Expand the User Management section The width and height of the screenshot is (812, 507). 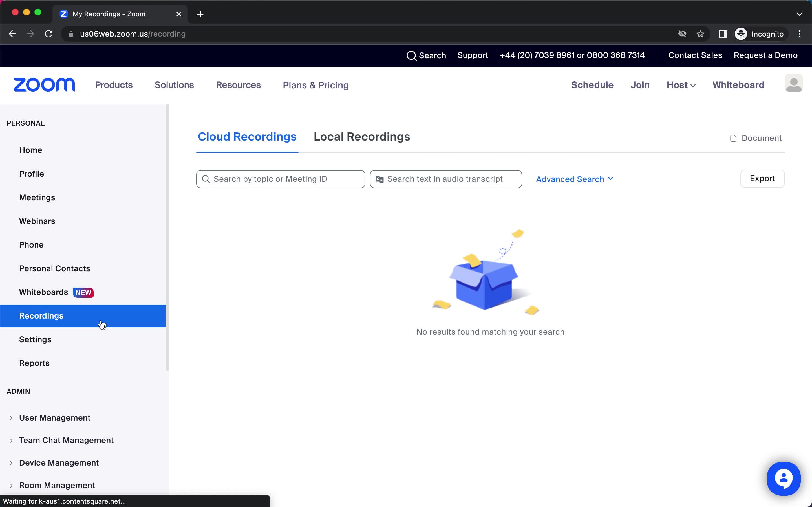click(x=12, y=418)
